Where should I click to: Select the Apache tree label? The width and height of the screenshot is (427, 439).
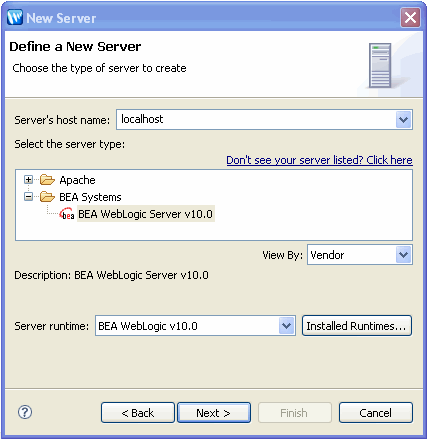(x=77, y=180)
